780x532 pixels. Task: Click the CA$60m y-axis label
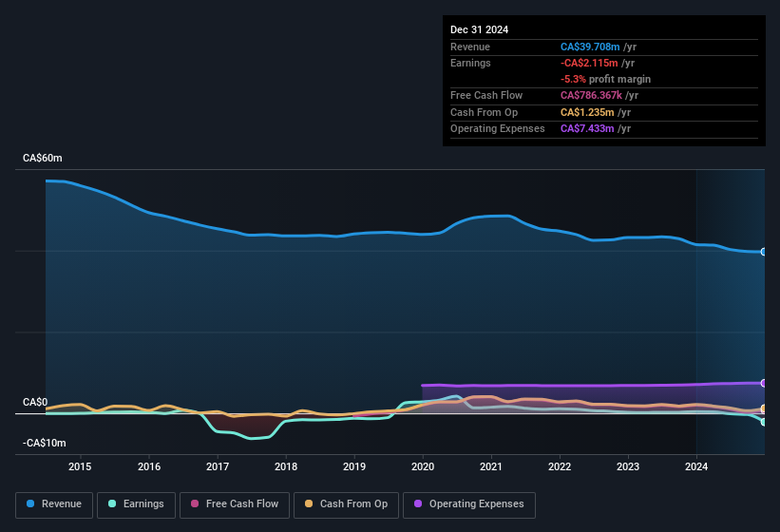click(43, 158)
